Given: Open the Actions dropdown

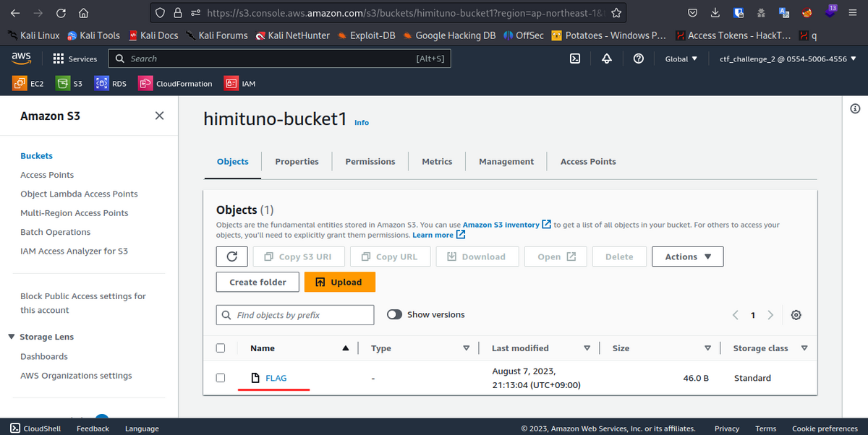Looking at the screenshot, I should tap(688, 257).
